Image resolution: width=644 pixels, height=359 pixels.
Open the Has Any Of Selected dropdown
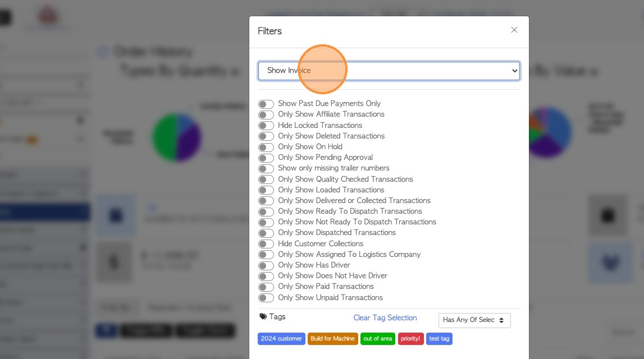[474, 320]
